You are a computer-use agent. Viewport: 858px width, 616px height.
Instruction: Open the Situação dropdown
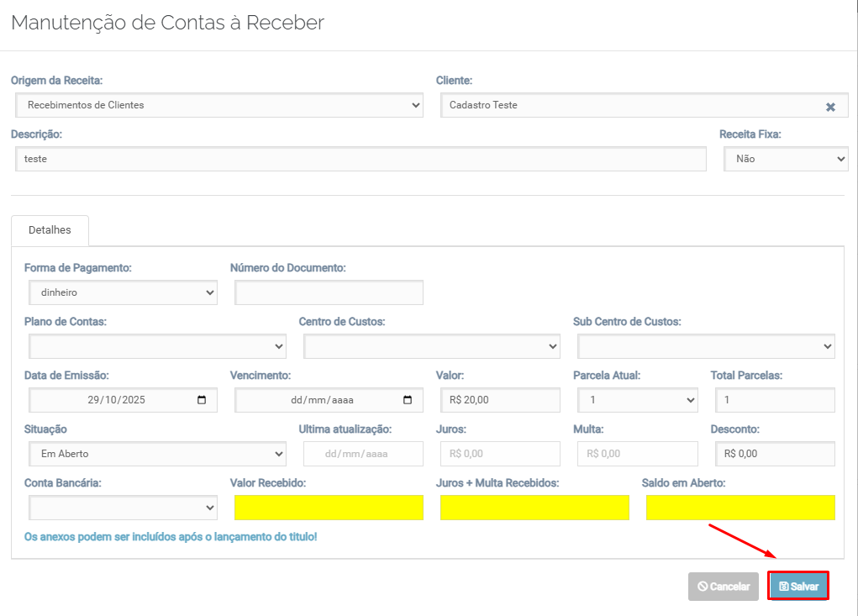click(x=157, y=454)
